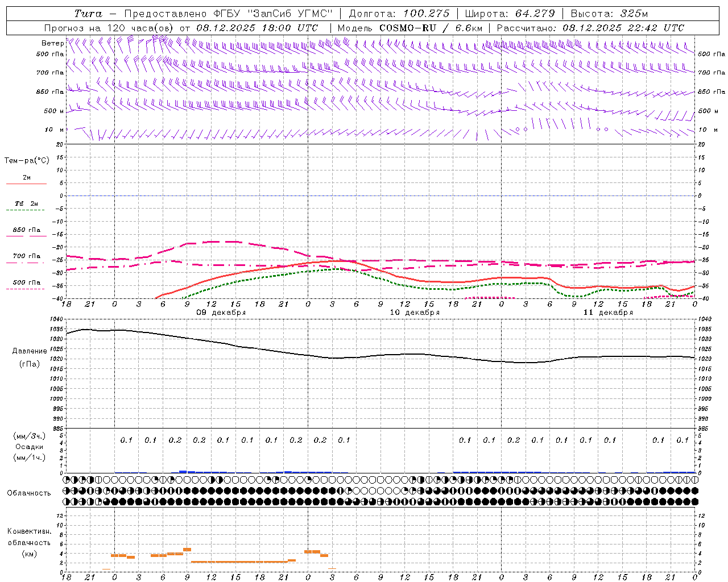Select the "Давление" pressure panel label
The height and width of the screenshot is (582, 728).
[x=30, y=351]
